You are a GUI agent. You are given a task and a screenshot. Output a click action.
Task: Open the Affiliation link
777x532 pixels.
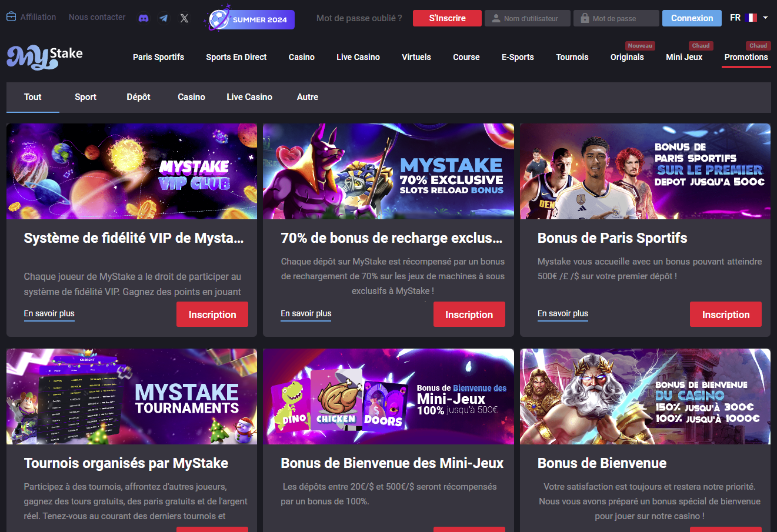click(x=38, y=17)
